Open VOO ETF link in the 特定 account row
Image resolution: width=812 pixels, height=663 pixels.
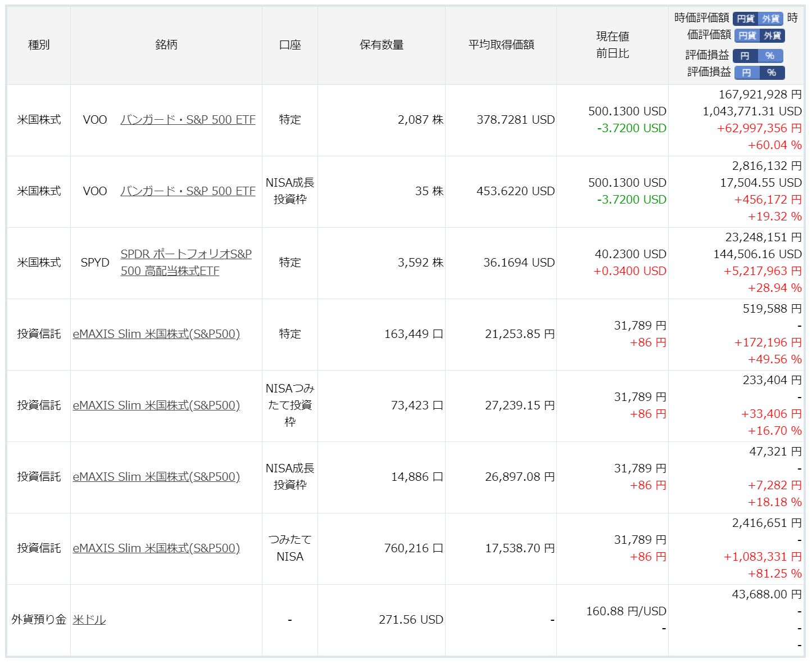(x=188, y=120)
